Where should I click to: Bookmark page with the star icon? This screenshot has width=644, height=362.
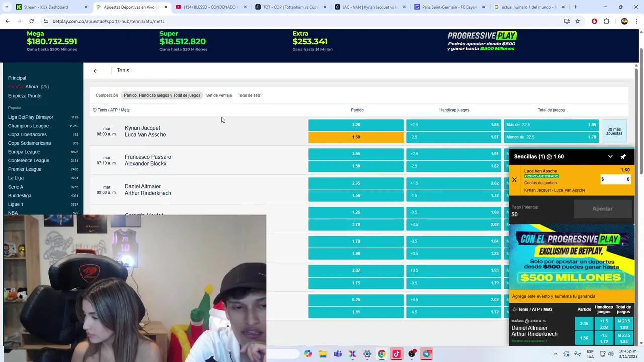[x=578, y=21]
